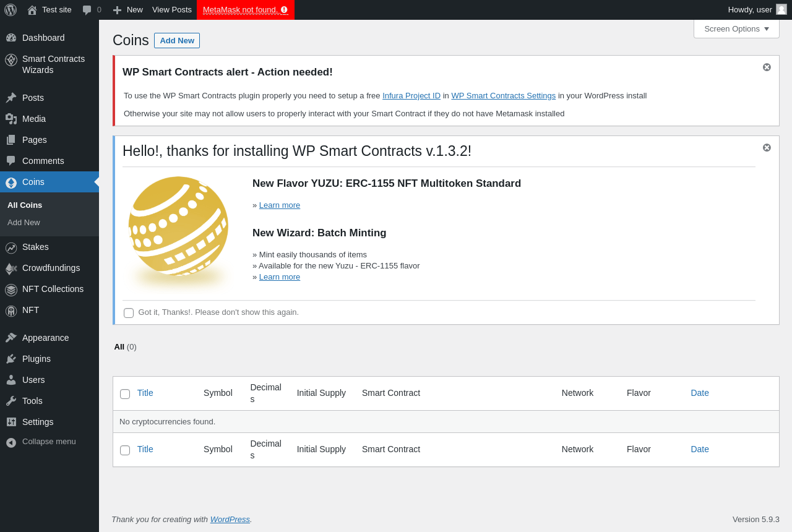Click the Plugins plug icon
This screenshot has height=532, width=792.
point(11,359)
